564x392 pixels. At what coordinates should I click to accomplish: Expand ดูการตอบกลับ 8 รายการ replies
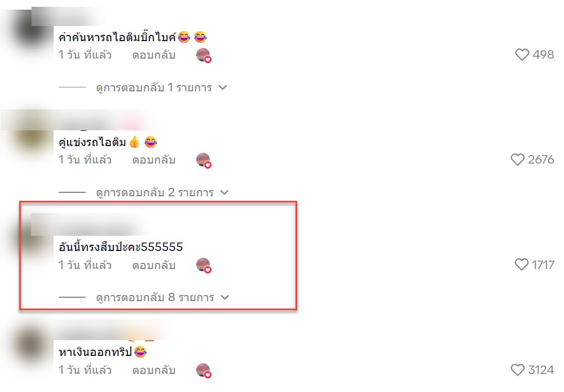[x=162, y=297]
